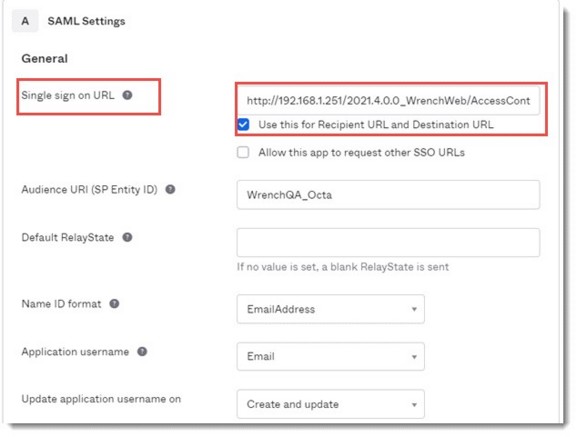This screenshot has width=577, height=437.
Task: Click Use this for Recipient URL label text
Action: 376,125
